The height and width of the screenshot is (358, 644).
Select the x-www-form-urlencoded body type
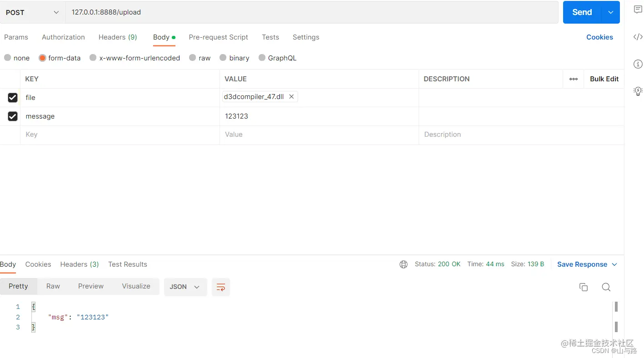coord(135,58)
